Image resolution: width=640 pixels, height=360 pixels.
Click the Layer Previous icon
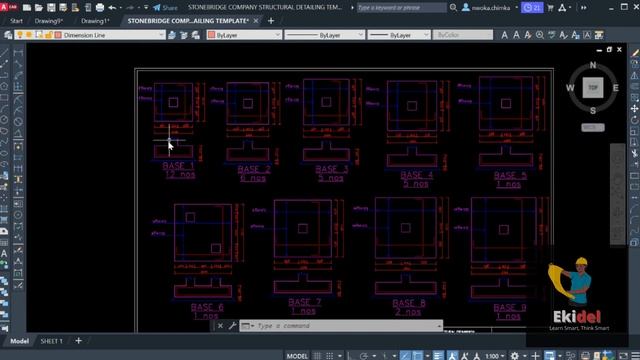tap(184, 35)
